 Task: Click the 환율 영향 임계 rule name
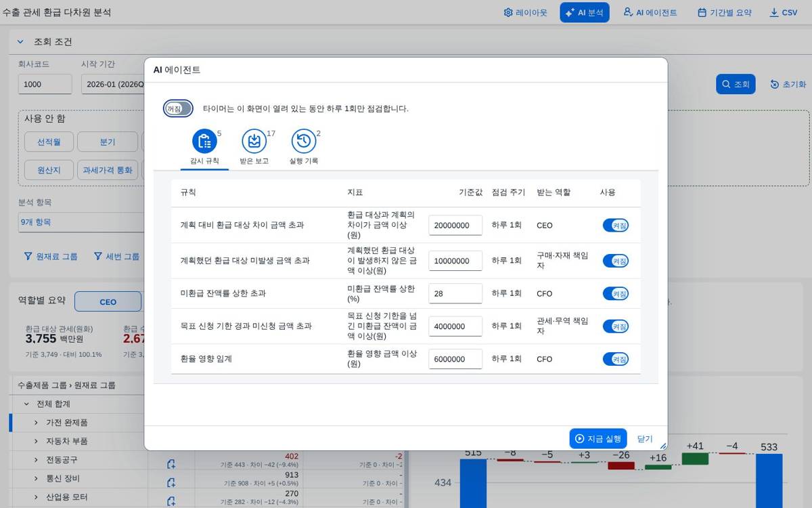206,359
